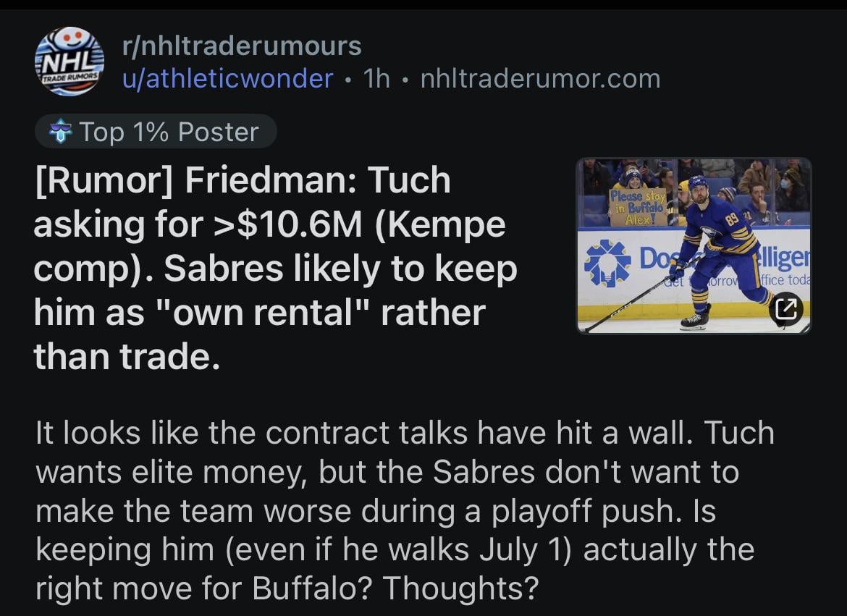The image size is (847, 616).
Task: Open the Friedman rumor post title
Action: point(275,268)
